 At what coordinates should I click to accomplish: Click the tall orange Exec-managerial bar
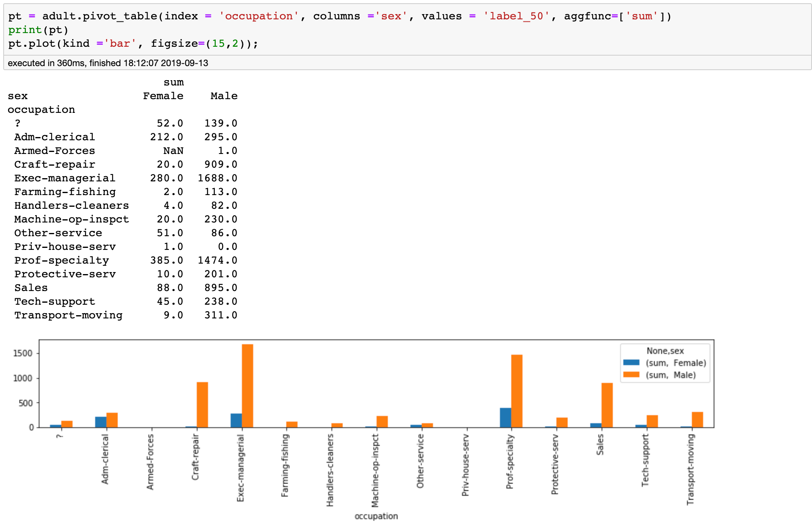tap(248, 385)
